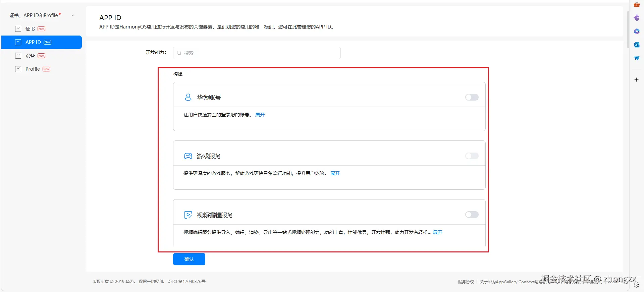The width and height of the screenshot is (644, 292).
Task: Go to the APP ID menu item
Action: coord(42,42)
